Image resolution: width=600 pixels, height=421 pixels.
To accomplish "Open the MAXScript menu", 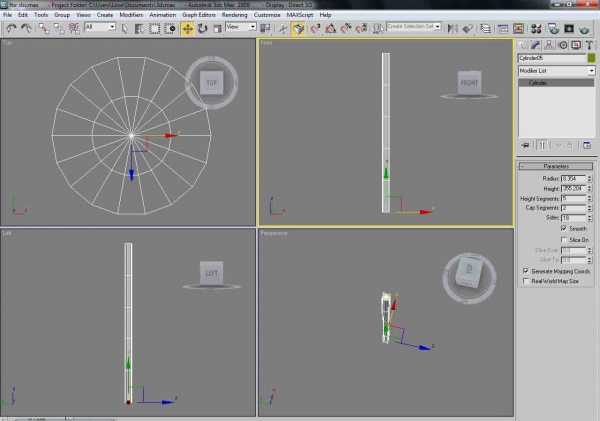I will pyautogui.click(x=300, y=15).
